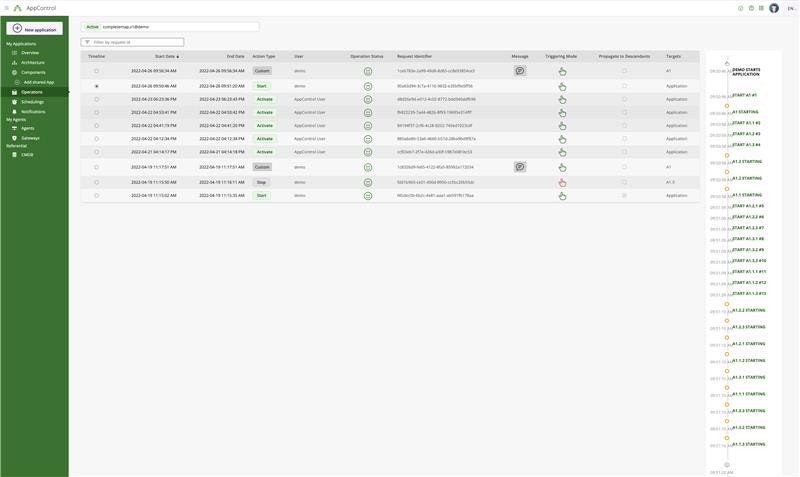Click status smiley in 2022-04-19 11:15:50 row
The image size is (800, 477).
pos(368,183)
